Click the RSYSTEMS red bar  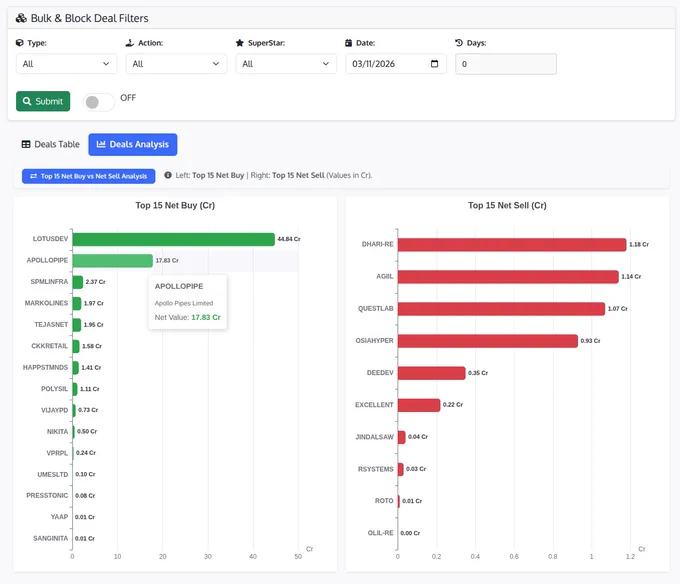click(401, 469)
